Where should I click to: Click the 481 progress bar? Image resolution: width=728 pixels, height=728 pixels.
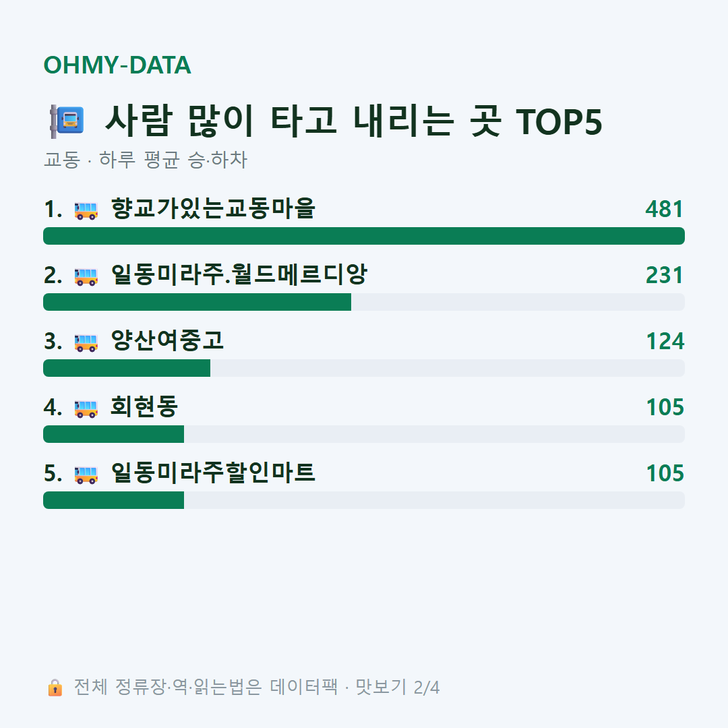tap(364, 236)
